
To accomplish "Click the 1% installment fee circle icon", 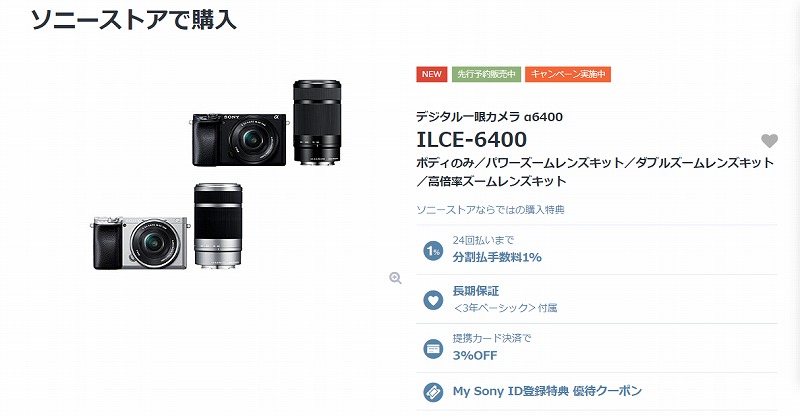I will (x=433, y=251).
